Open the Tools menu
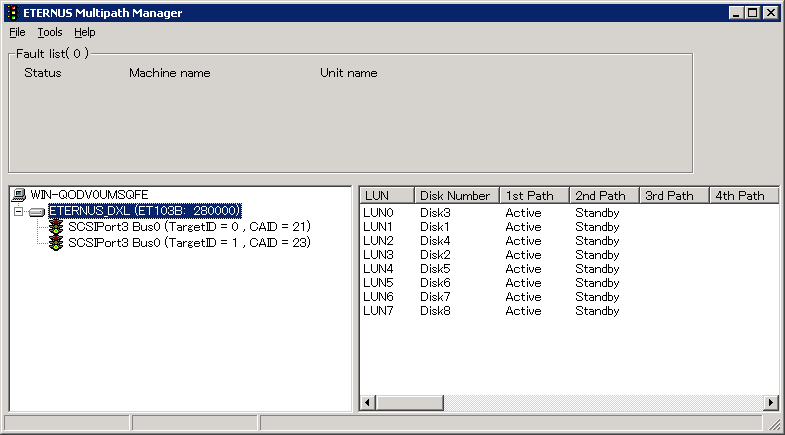This screenshot has height=435, width=785. pyautogui.click(x=49, y=32)
